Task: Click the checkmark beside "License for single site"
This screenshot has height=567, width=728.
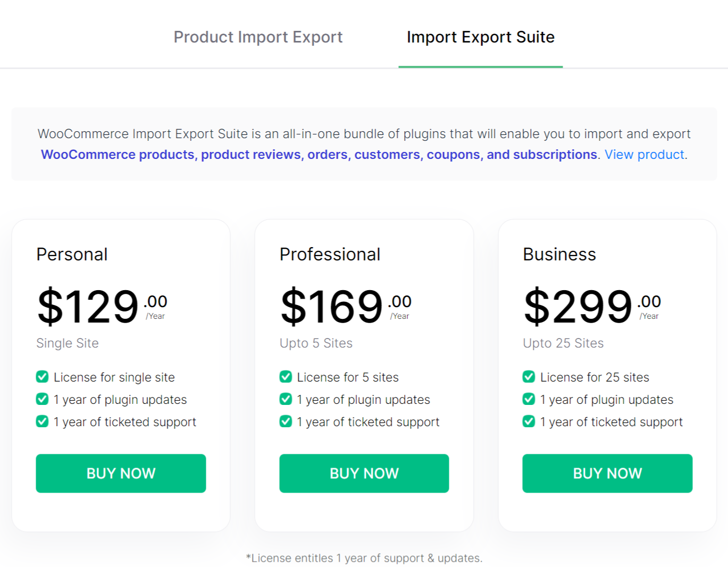Action: click(x=43, y=377)
